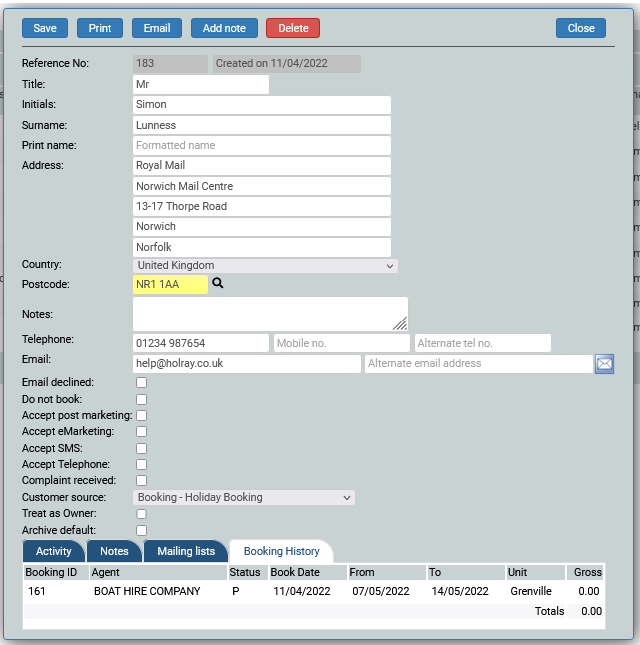
Task: Click the Notes textarea resize handle
Action: pyautogui.click(x=400, y=323)
